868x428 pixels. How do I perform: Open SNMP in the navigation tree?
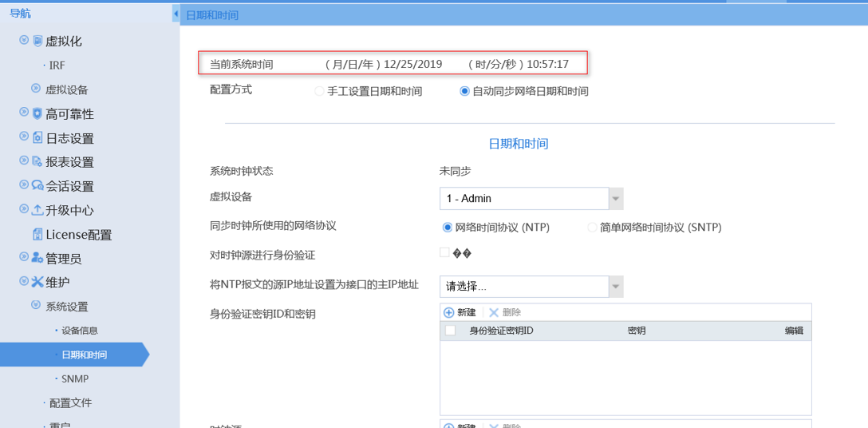74,378
